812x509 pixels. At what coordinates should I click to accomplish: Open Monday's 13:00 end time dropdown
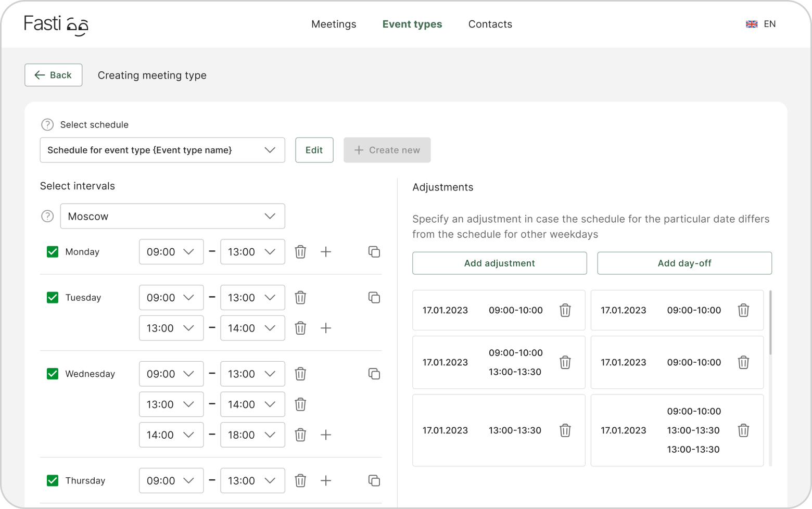pos(252,252)
